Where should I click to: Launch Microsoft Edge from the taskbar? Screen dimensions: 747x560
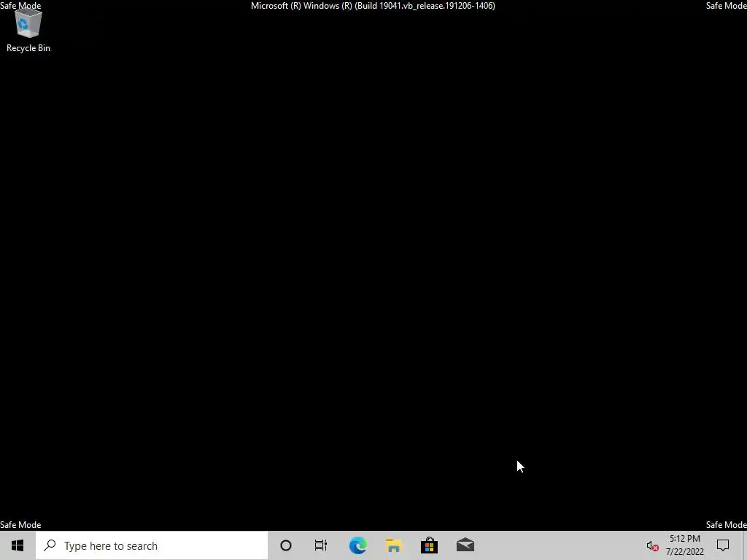pyautogui.click(x=357, y=545)
